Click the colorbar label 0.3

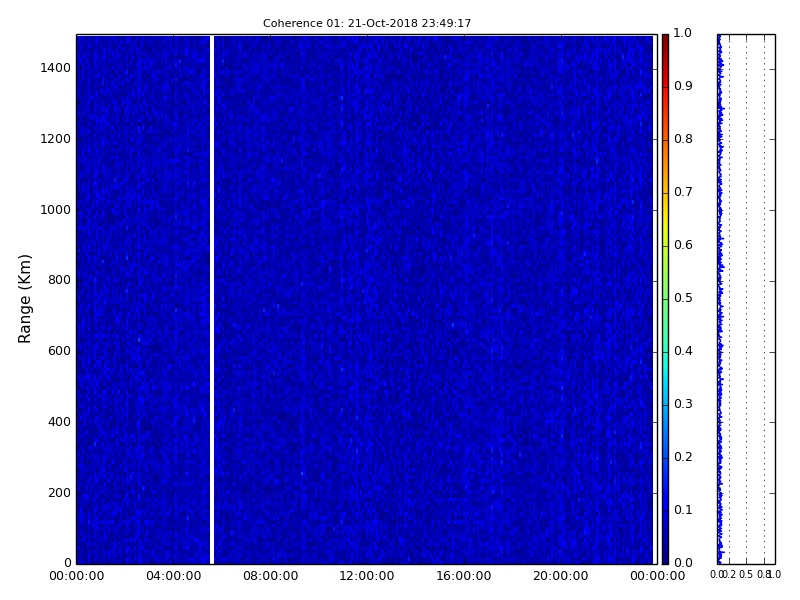click(683, 404)
